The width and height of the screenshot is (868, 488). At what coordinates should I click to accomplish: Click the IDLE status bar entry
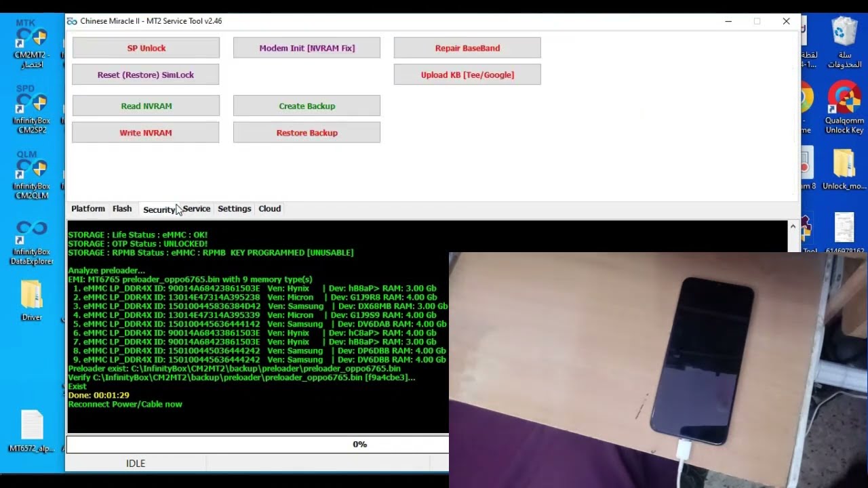coord(136,464)
